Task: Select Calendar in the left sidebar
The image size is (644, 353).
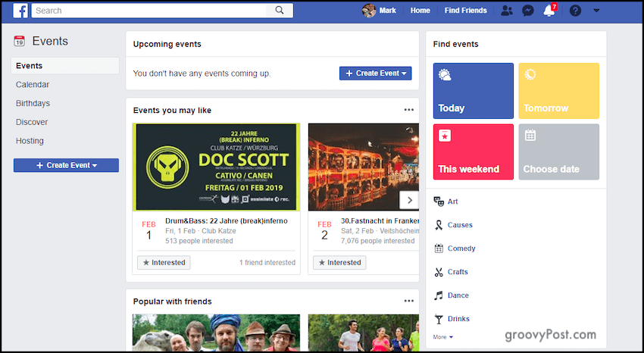Action: [33, 85]
